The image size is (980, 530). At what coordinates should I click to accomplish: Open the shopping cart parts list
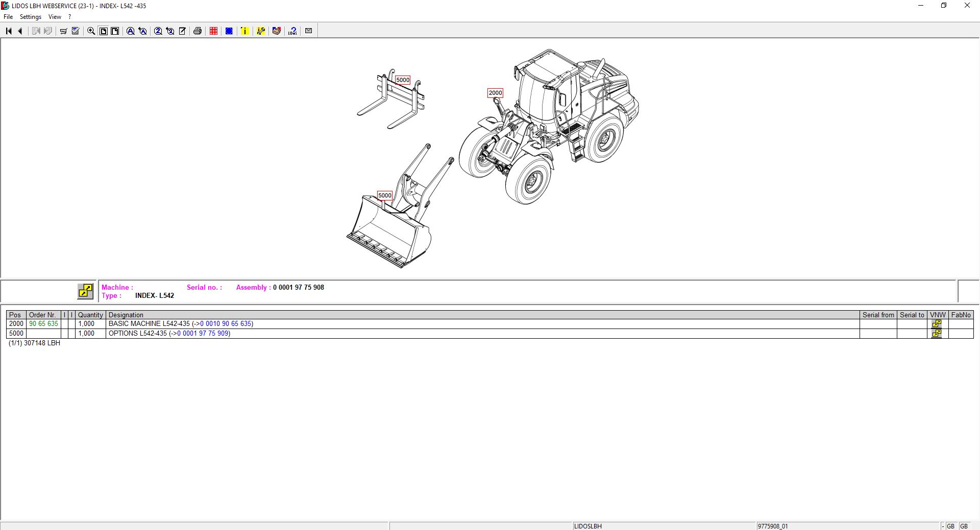(63, 31)
